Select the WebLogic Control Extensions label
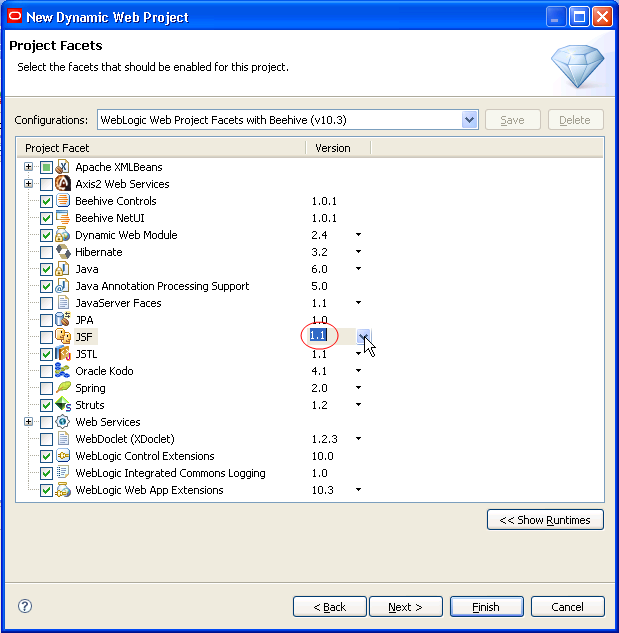Screen dimensions: 619x633 click(145, 456)
